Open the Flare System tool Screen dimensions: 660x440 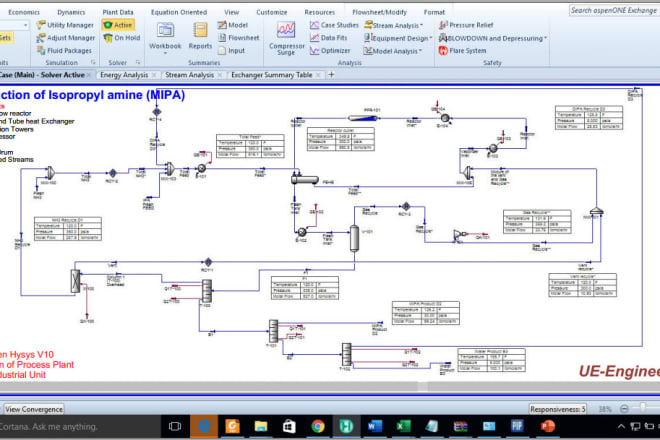462,51
